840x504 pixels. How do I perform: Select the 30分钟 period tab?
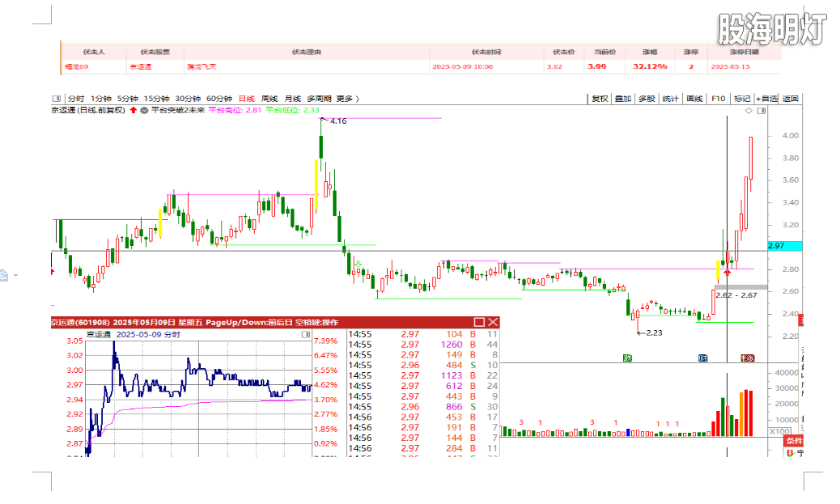coord(188,99)
